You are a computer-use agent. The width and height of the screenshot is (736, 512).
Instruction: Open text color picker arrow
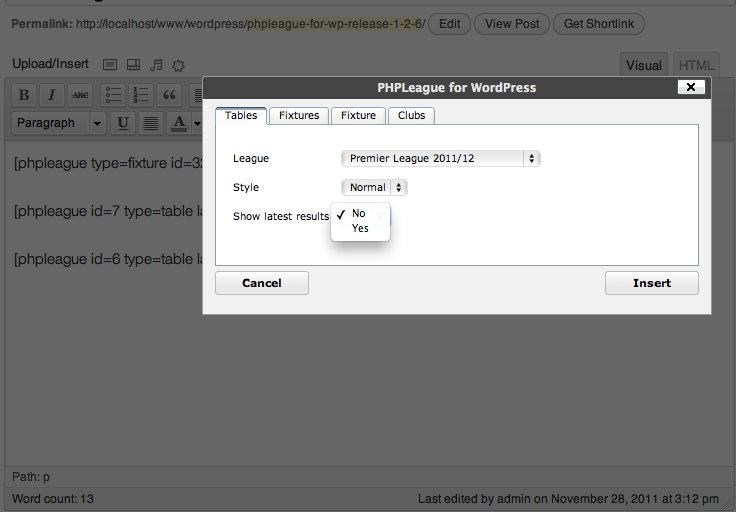point(197,123)
